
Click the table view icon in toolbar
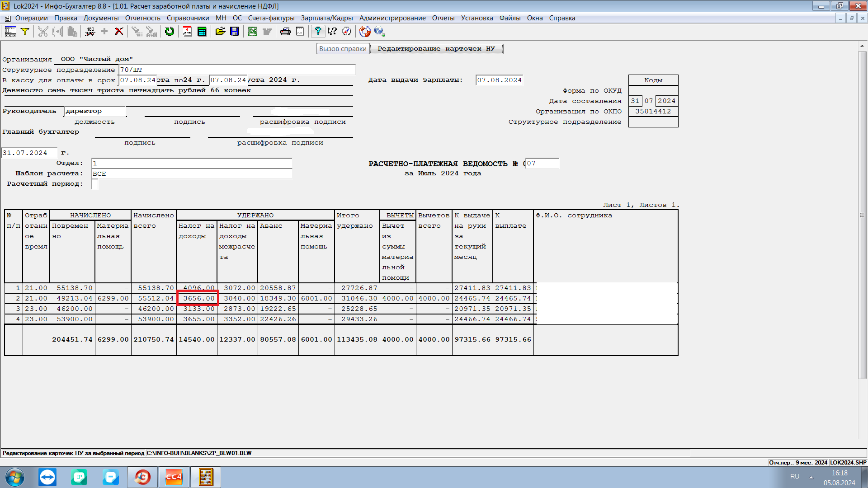click(10, 31)
